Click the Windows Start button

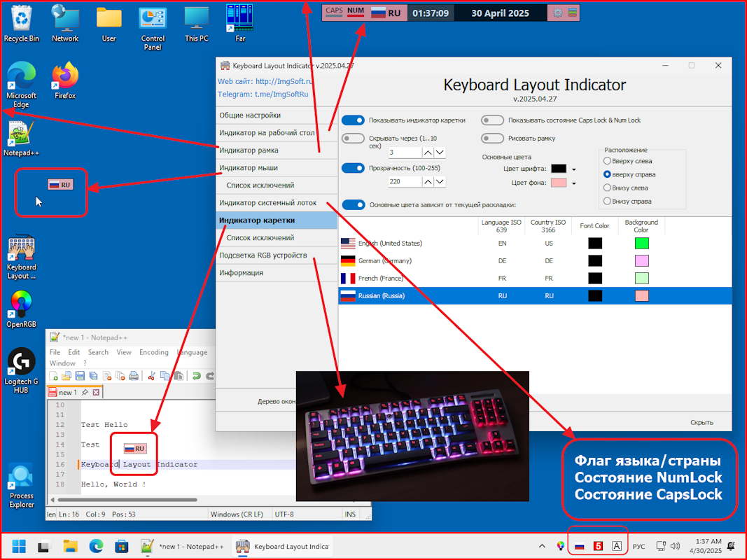tap(19, 546)
